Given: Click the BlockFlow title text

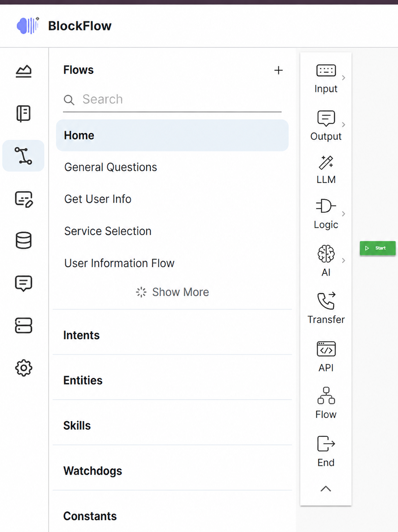Looking at the screenshot, I should (x=80, y=26).
